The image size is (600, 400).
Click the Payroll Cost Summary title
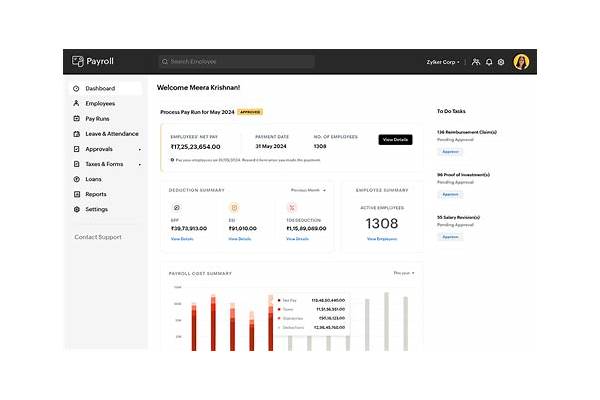200,274
